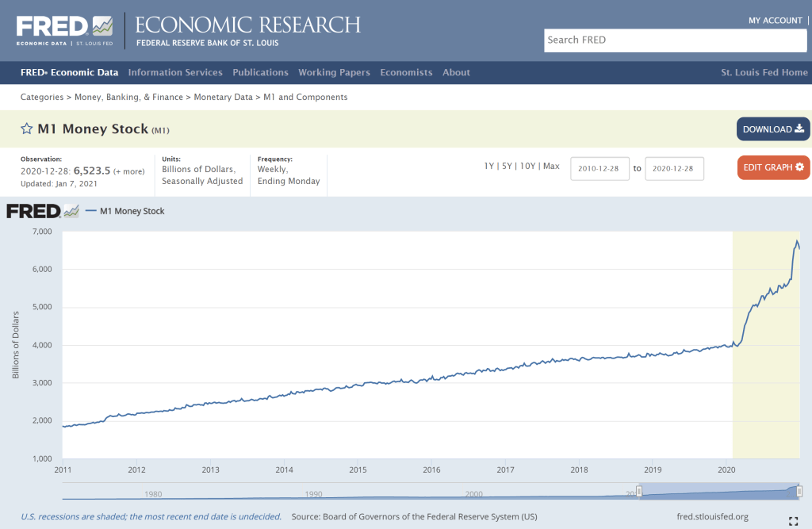Open the Information Services menu
Image resolution: width=812 pixels, height=529 pixels.
[175, 72]
